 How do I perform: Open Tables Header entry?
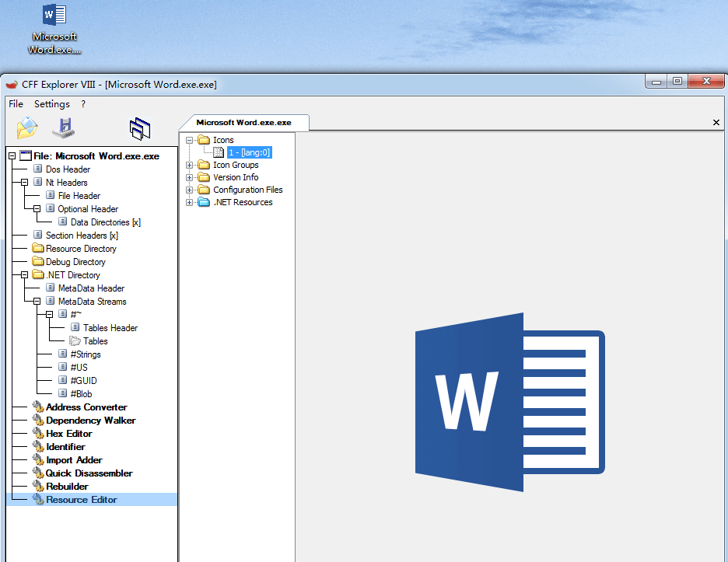110,328
